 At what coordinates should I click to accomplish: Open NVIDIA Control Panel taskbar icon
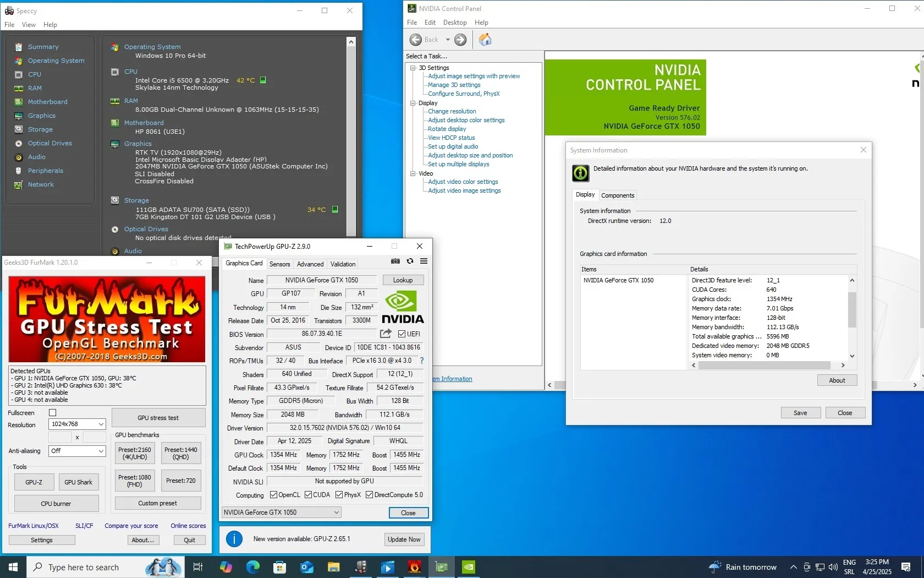(469, 567)
